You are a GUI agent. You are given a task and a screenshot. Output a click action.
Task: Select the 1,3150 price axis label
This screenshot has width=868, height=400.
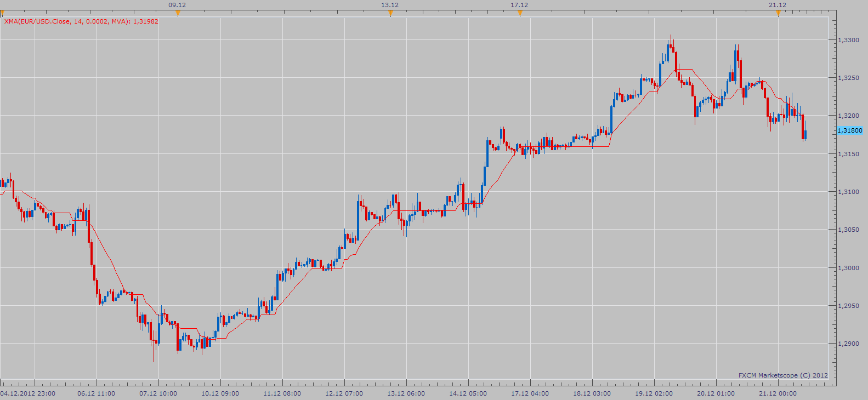848,154
